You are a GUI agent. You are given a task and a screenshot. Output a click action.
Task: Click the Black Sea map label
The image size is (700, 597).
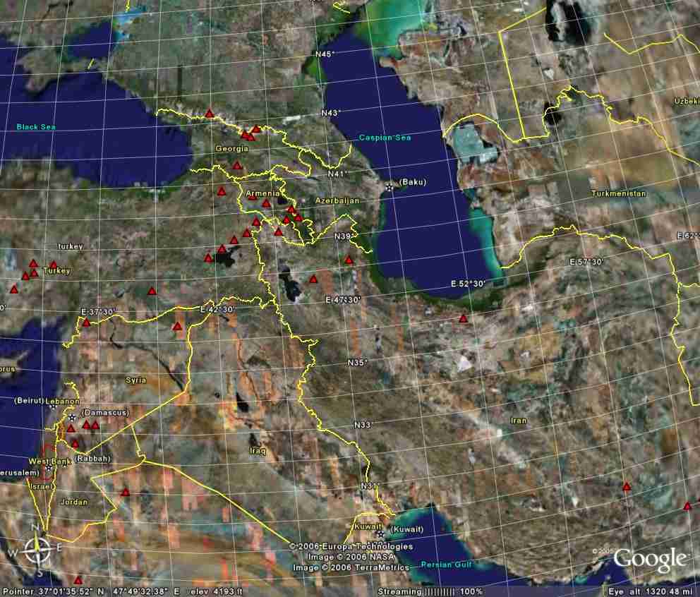click(x=36, y=127)
